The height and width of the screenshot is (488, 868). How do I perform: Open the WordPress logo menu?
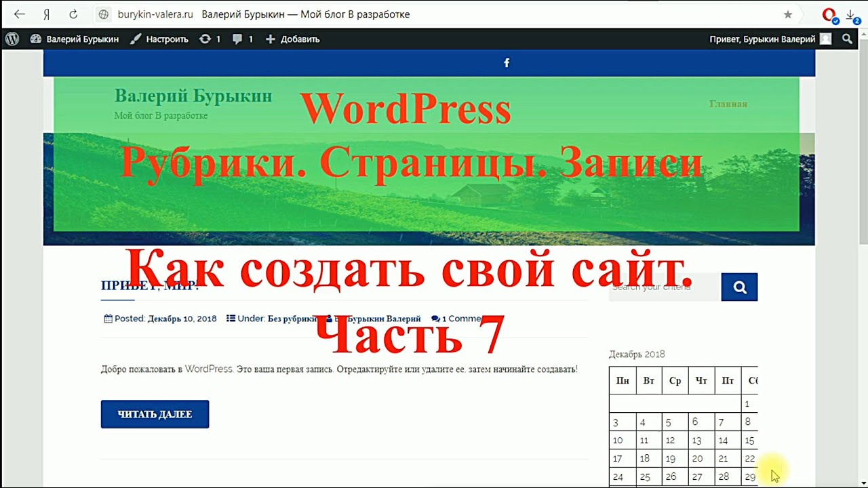click(12, 39)
